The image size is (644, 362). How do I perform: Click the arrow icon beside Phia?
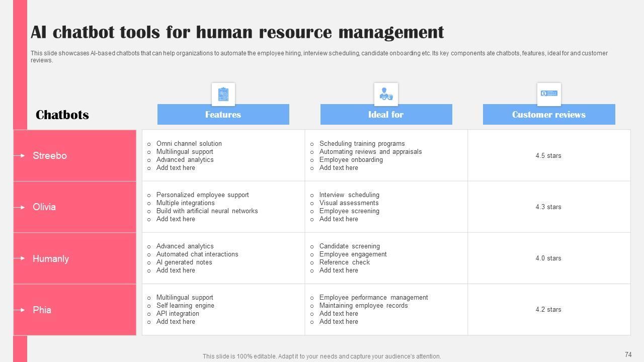click(20, 310)
